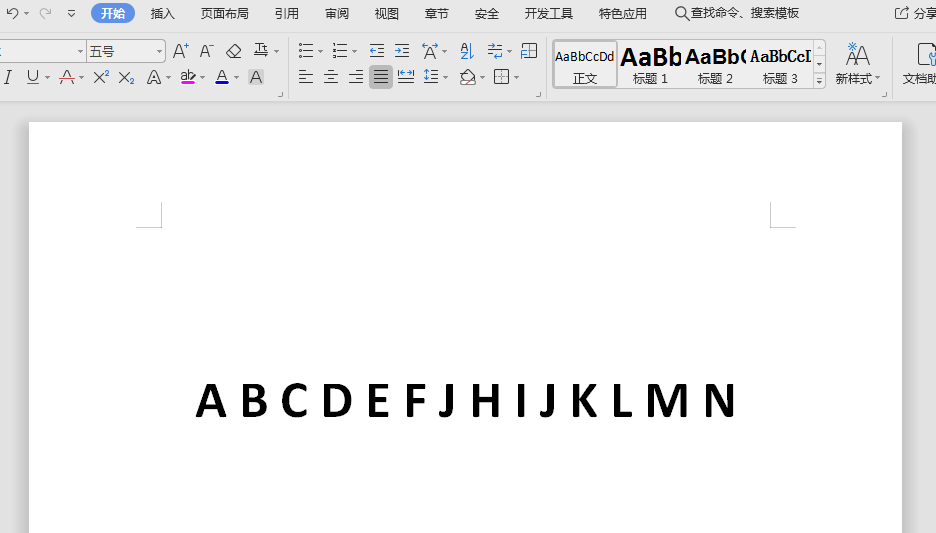The width and height of the screenshot is (936, 533).
Task: Align text left
Action: 306,77
